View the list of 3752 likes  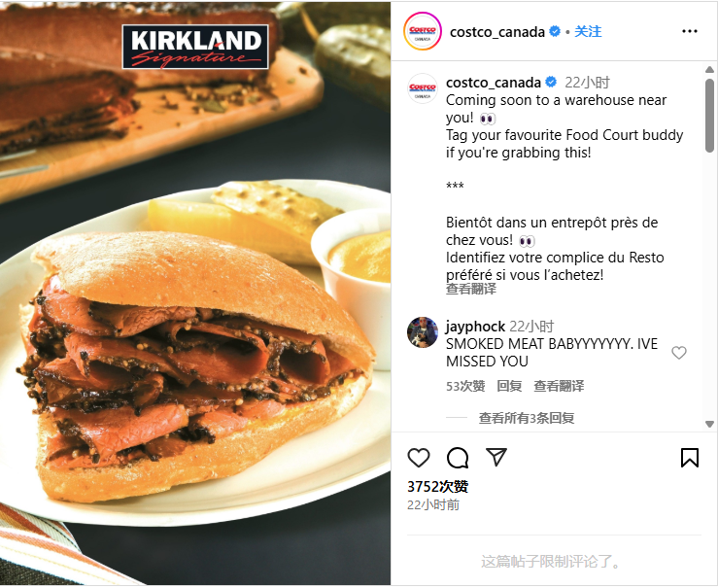pos(438,486)
